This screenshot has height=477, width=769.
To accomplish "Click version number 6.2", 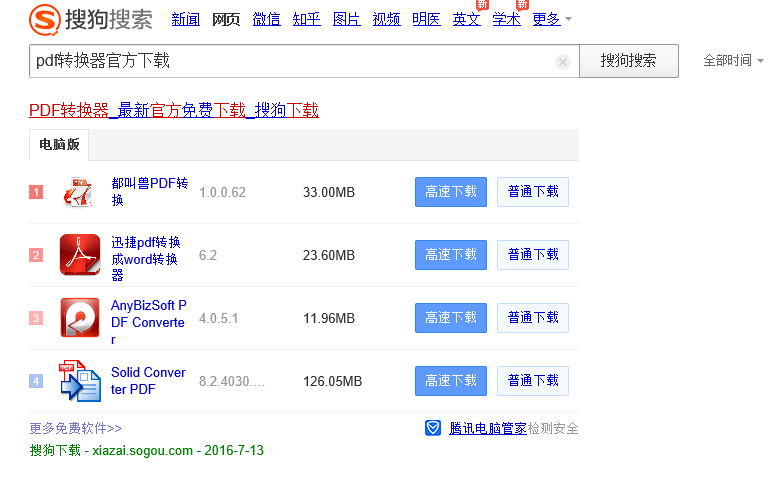I will click(x=207, y=255).
